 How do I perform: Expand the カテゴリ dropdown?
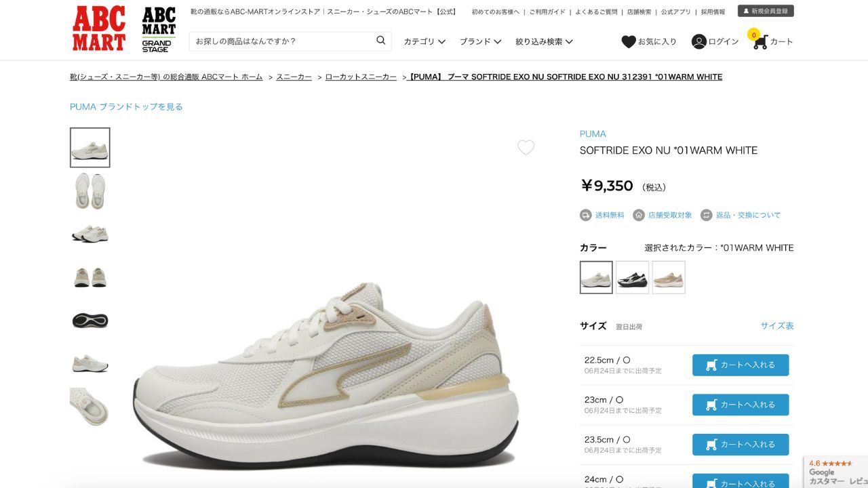425,41
